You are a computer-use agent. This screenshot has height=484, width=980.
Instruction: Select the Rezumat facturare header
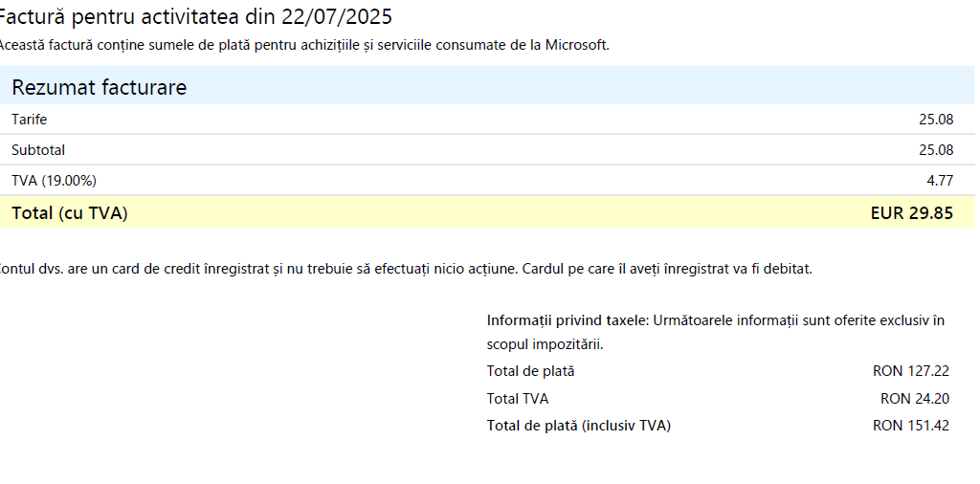(x=99, y=87)
